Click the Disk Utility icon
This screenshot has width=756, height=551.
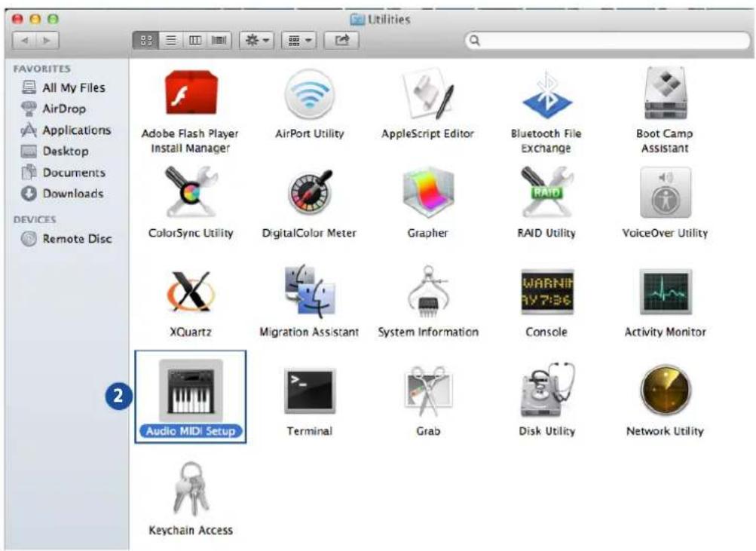tap(547, 390)
